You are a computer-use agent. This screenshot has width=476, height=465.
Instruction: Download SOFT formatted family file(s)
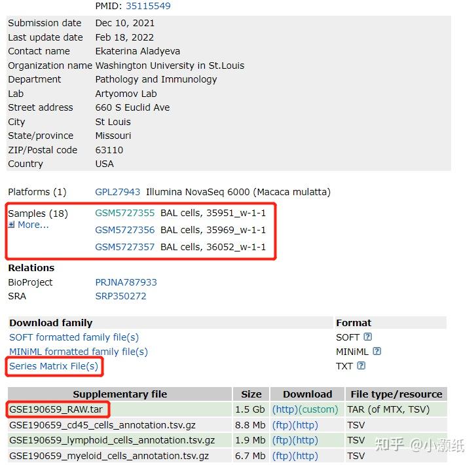74,337
